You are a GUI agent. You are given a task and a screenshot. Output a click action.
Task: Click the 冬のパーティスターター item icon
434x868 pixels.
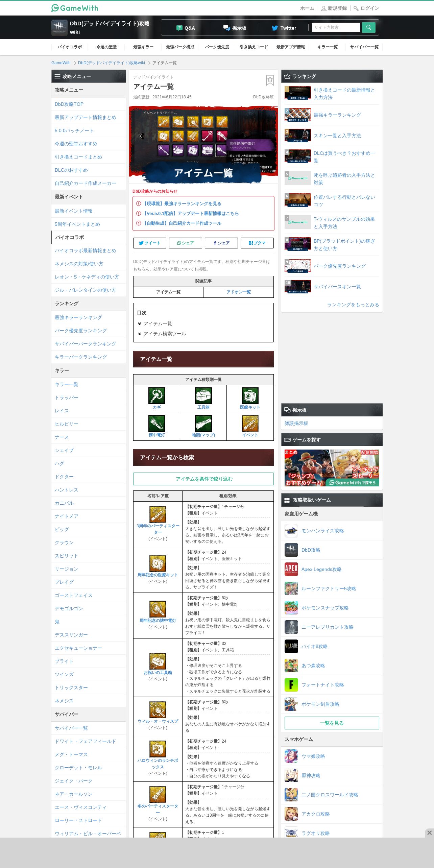[158, 794]
